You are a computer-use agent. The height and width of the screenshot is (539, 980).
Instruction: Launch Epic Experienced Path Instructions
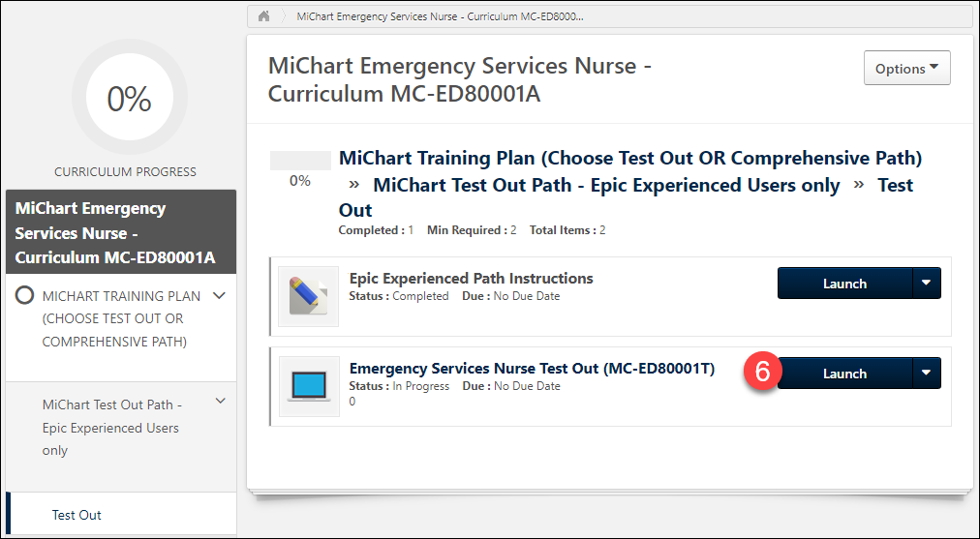[844, 284]
